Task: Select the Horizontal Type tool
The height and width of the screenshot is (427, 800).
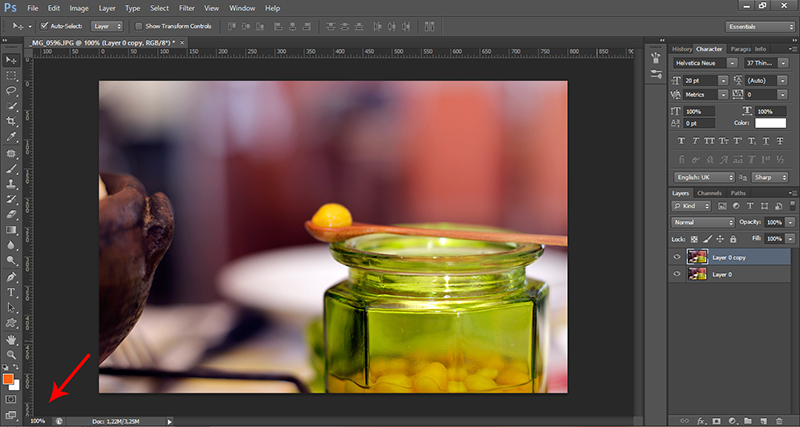Action: pyautogui.click(x=11, y=292)
